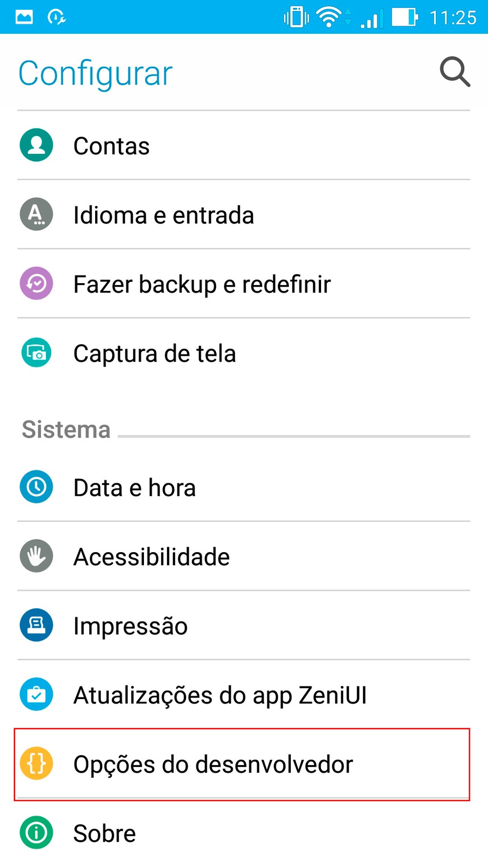Open the Contas settings
The height and width of the screenshot is (868, 488).
pyautogui.click(x=111, y=146)
